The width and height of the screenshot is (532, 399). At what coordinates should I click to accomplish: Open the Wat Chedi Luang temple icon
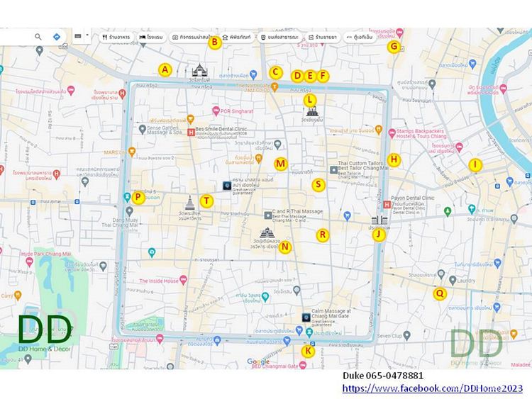(x=267, y=233)
